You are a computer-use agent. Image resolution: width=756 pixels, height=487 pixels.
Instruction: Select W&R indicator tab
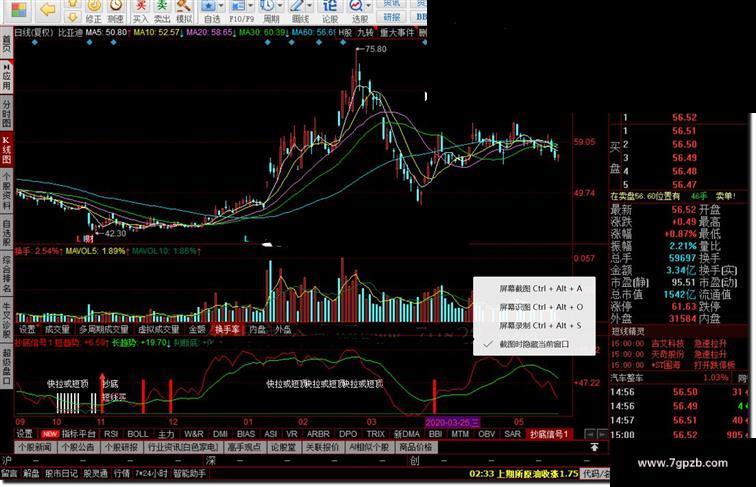(x=193, y=434)
